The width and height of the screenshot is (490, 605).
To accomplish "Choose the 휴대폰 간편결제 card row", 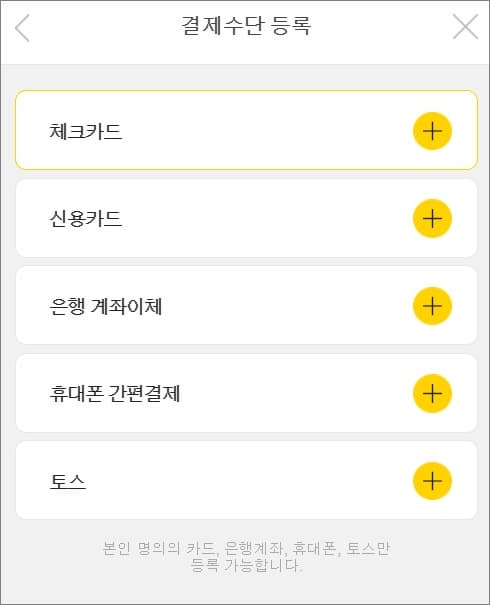I will tap(246, 393).
